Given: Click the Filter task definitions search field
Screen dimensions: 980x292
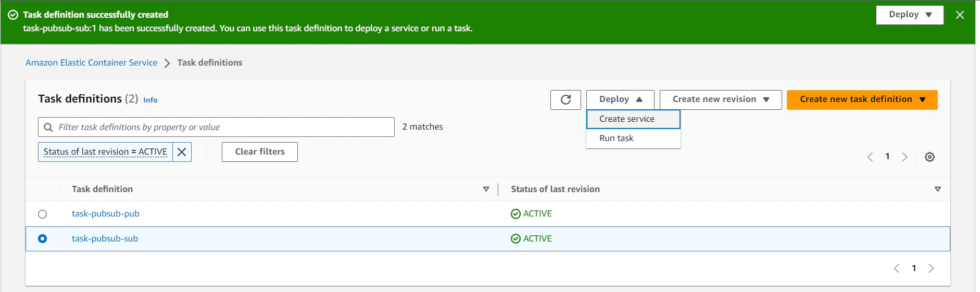Looking at the screenshot, I should pos(216,127).
